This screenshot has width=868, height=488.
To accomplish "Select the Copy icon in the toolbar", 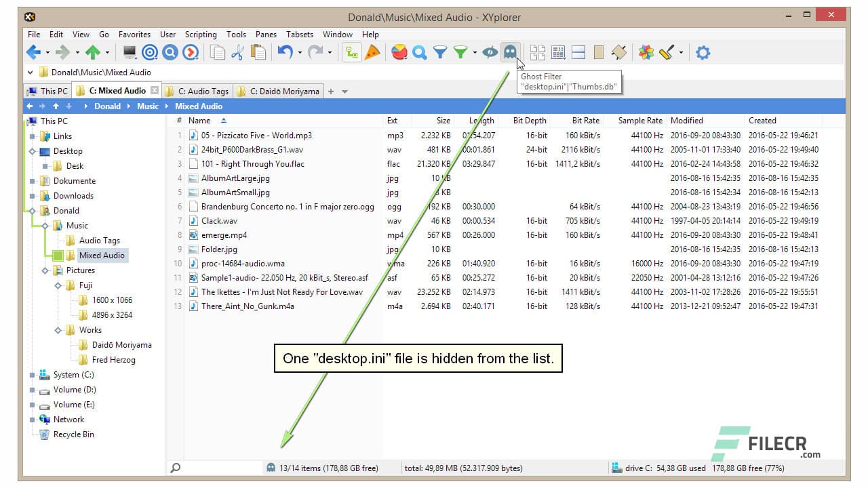I will coord(217,52).
